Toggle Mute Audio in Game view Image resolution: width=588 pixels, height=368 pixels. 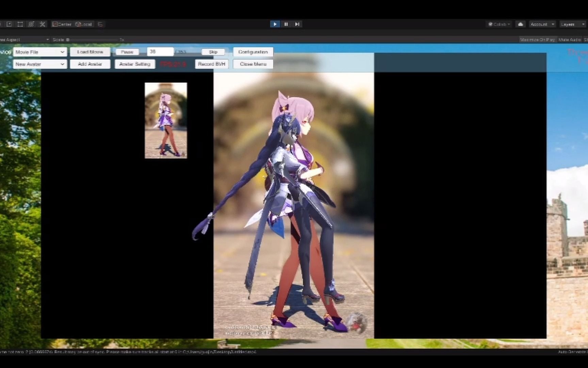click(x=570, y=40)
